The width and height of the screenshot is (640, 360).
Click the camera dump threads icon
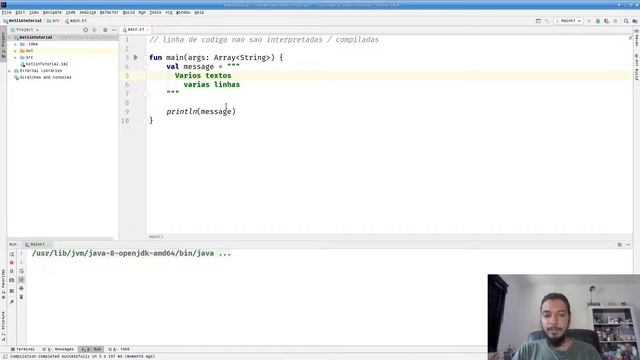[x=11, y=280]
